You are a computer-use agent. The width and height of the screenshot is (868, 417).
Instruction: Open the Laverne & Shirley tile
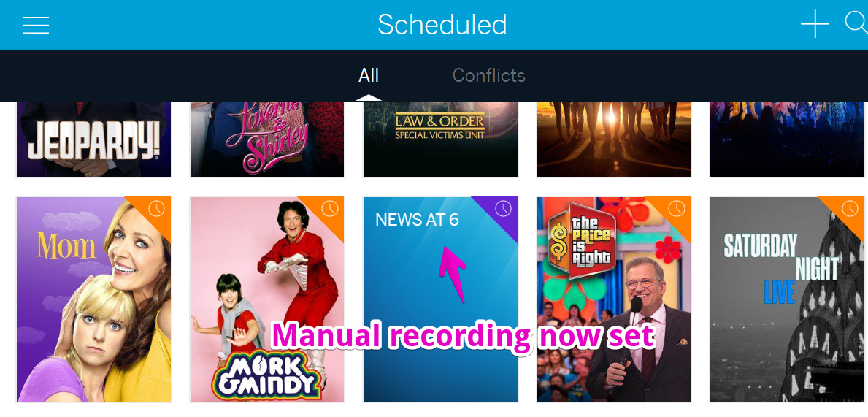click(x=266, y=139)
